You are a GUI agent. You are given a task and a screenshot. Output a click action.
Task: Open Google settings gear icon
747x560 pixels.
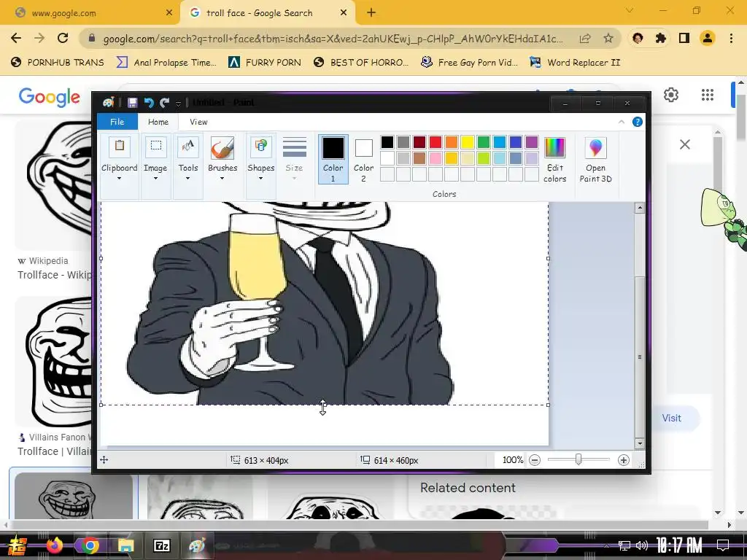tap(671, 95)
